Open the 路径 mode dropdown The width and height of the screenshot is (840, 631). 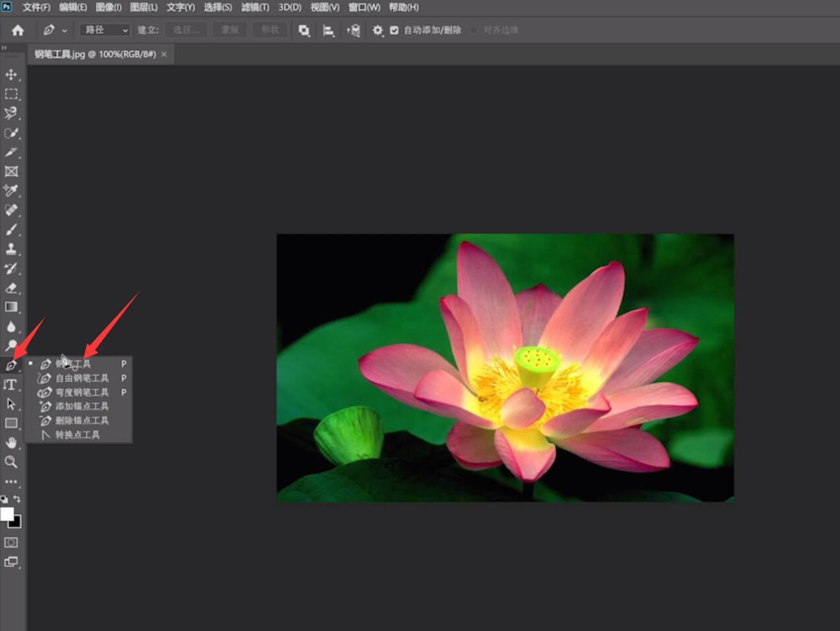pos(105,30)
